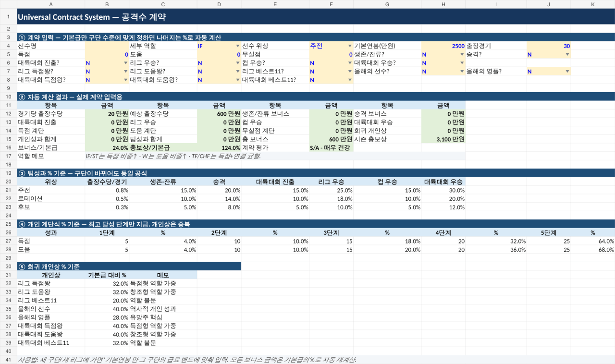Select the 68.0% 도움 5단계 value
Viewport: 615px width, 364px height.
[x=593, y=250]
